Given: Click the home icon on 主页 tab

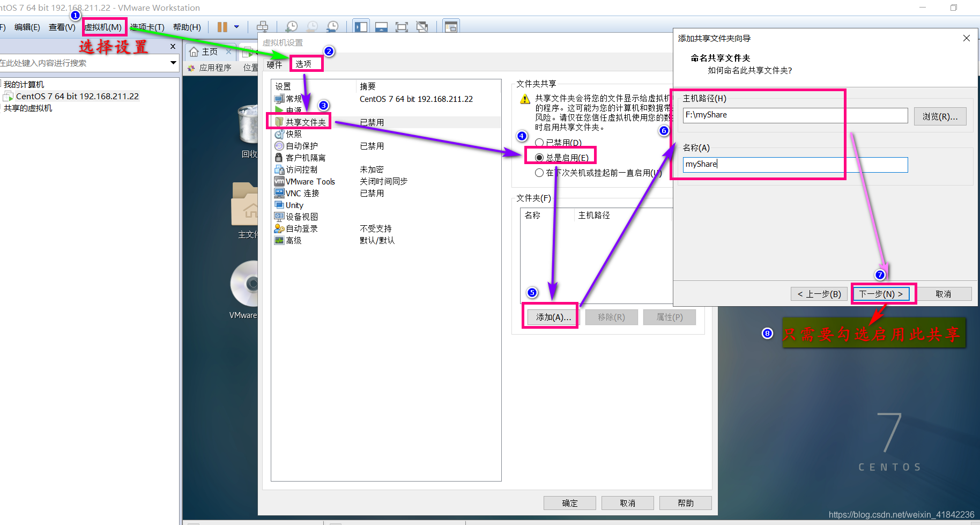Looking at the screenshot, I should click(x=194, y=51).
